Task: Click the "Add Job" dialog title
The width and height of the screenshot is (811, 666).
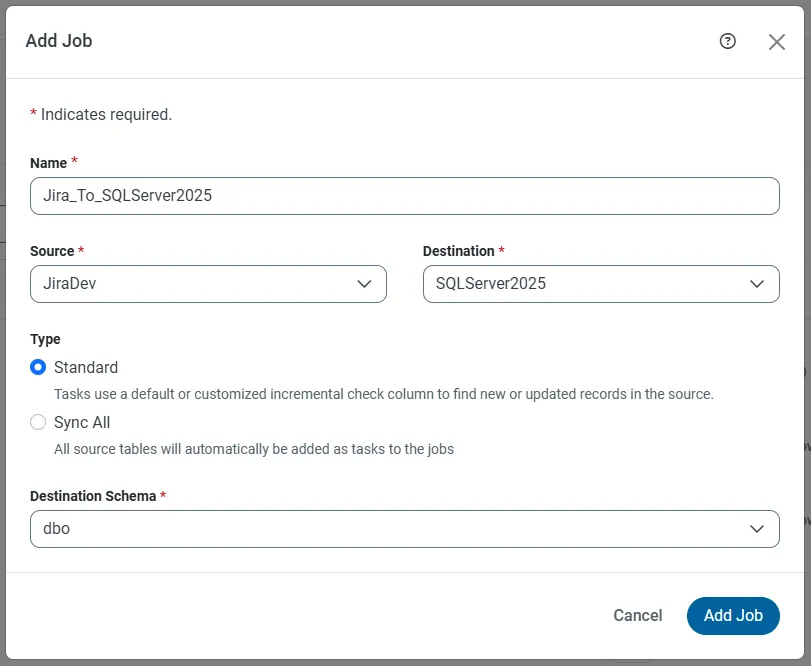Action: coord(59,41)
